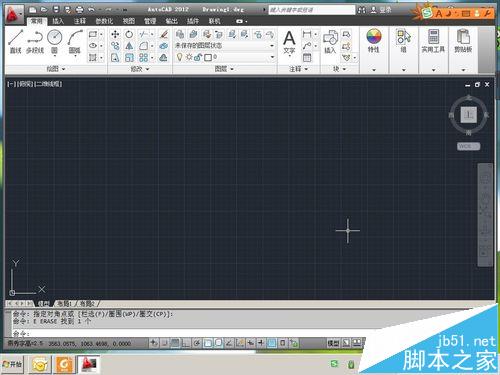Open the Text (文字) annotation tool
The image size is (500, 375).
pos(289,42)
